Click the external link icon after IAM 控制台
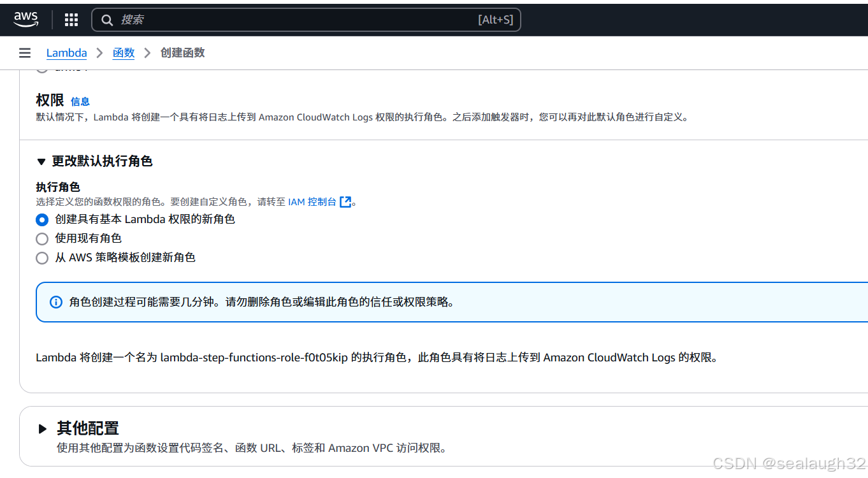868x478 pixels. 345,202
